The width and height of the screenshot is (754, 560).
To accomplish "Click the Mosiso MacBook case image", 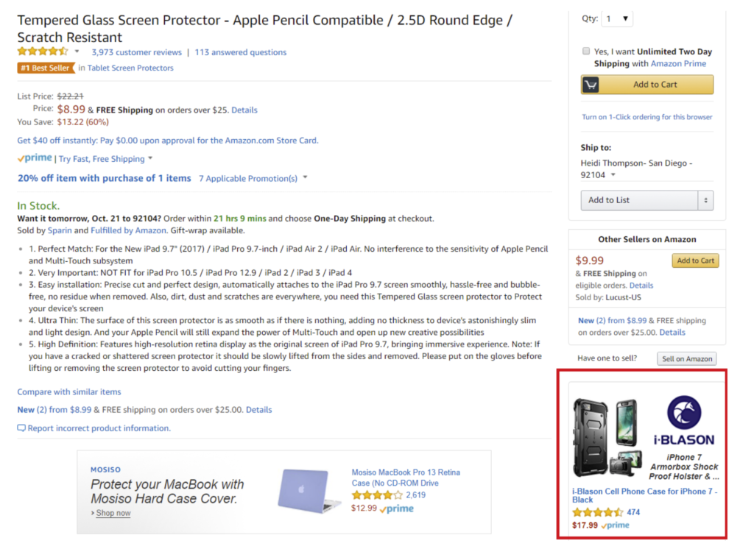I will 309,490.
